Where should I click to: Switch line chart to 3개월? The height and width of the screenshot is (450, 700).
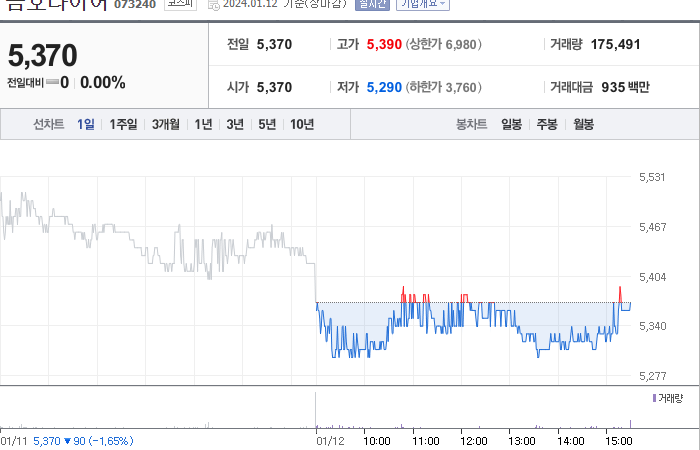coord(166,124)
